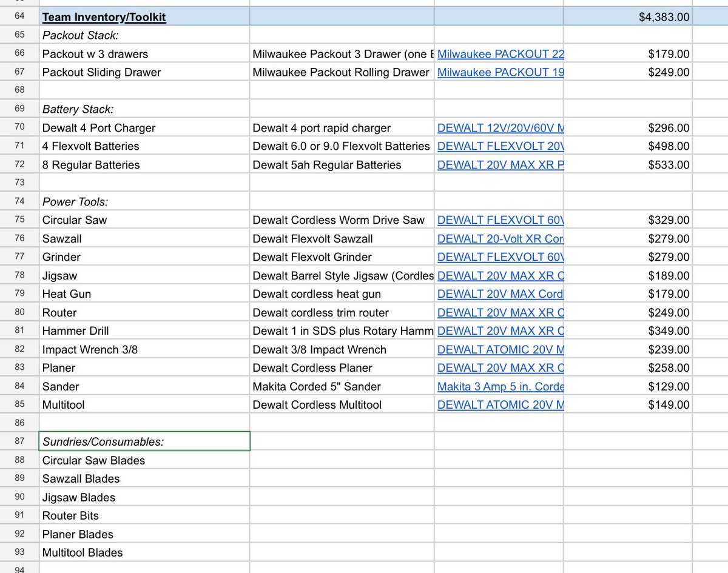Select the Sawzall cell in row 76

(x=144, y=239)
